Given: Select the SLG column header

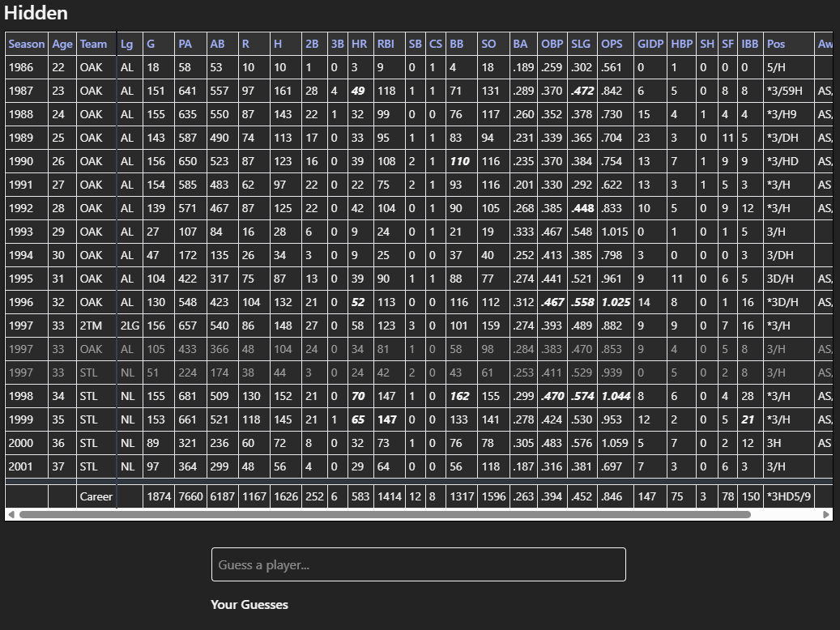Looking at the screenshot, I should pos(581,44).
